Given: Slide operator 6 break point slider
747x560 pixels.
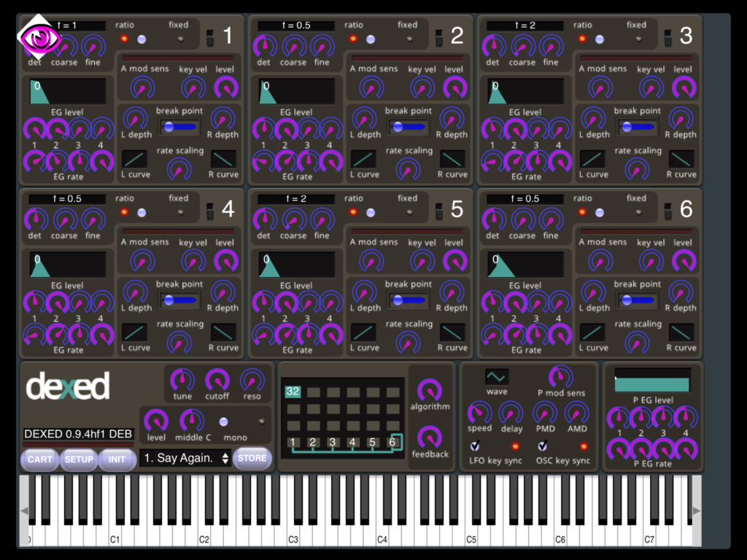Looking at the screenshot, I should (x=638, y=300).
